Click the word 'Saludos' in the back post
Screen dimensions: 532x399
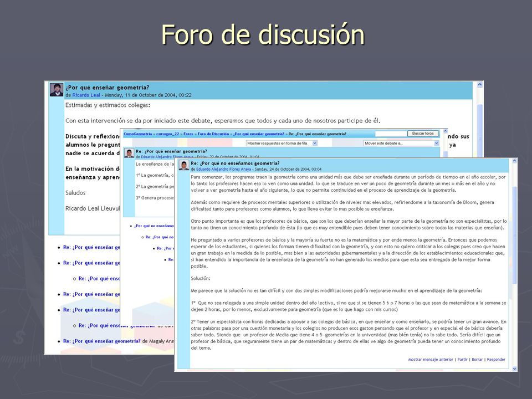point(75,193)
